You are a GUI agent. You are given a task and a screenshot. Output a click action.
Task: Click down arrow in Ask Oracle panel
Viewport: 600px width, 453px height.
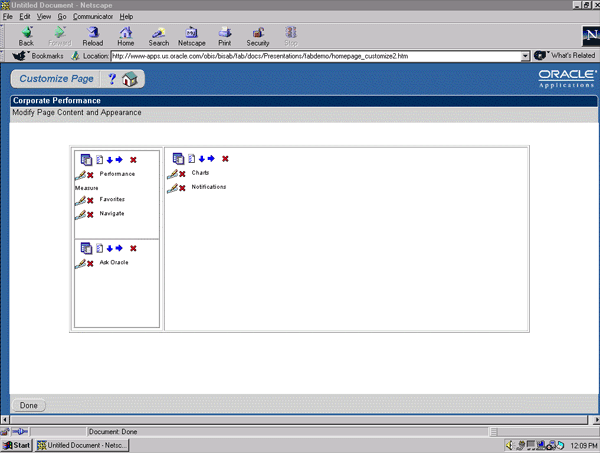click(x=110, y=248)
